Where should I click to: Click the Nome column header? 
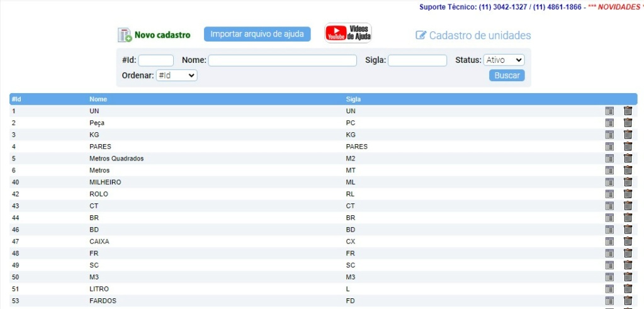98,99
